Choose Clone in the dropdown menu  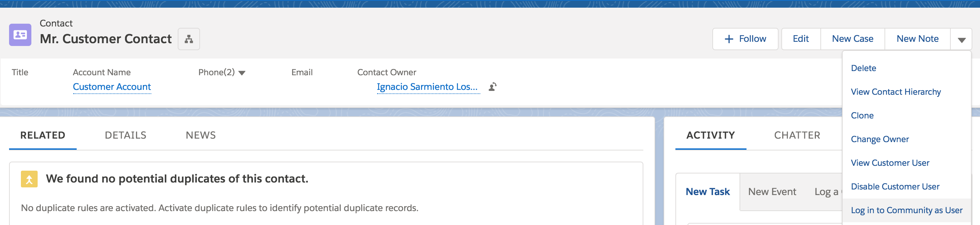pyautogui.click(x=862, y=116)
